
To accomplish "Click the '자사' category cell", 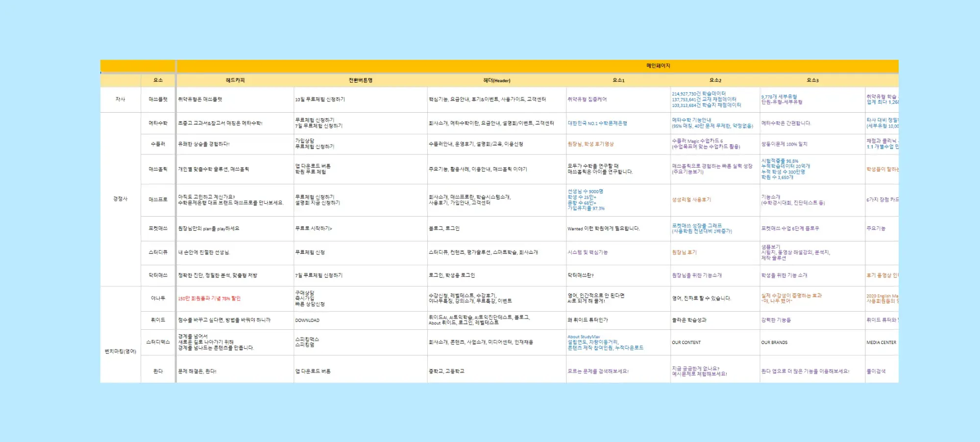I will coord(121,99).
